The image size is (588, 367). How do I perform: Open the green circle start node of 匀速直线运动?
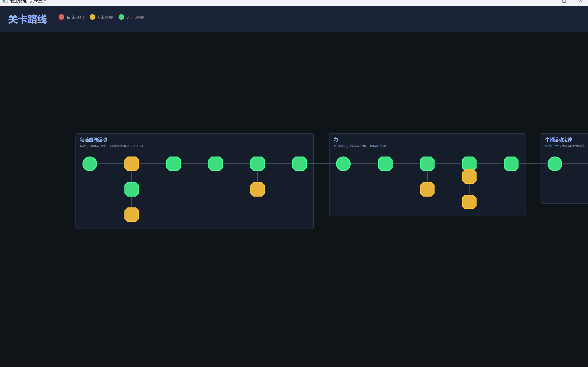(90, 164)
